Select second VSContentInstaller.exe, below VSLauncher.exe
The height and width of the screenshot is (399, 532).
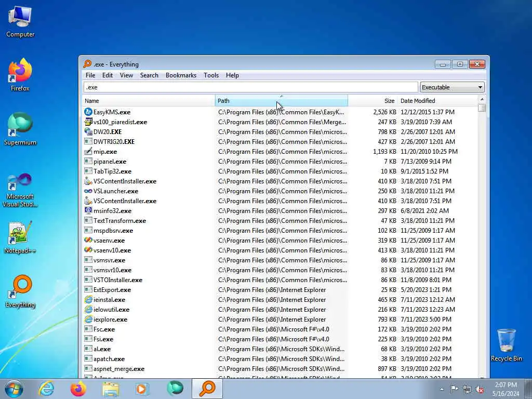[x=125, y=201]
